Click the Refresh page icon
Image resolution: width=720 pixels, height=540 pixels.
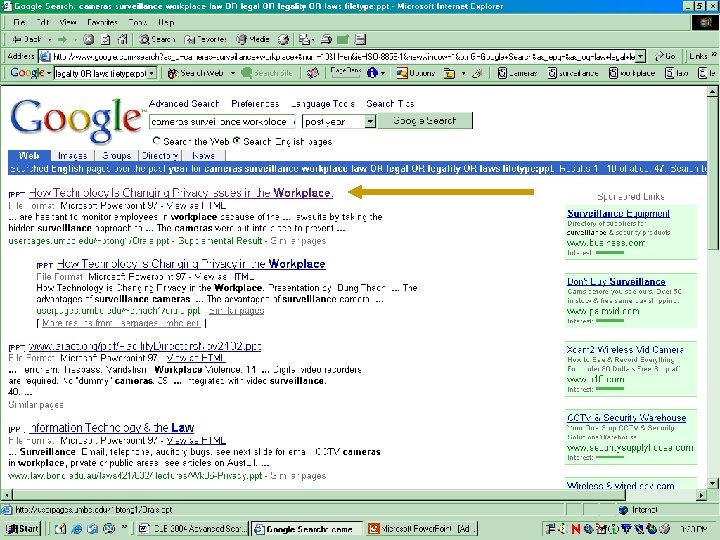[x=105, y=39]
